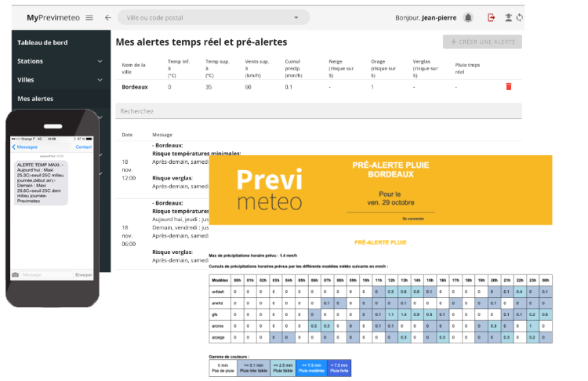
Task: Click the PRÉ-ALERTE PLUIE BORDEAUX banner title
Action: point(390,169)
